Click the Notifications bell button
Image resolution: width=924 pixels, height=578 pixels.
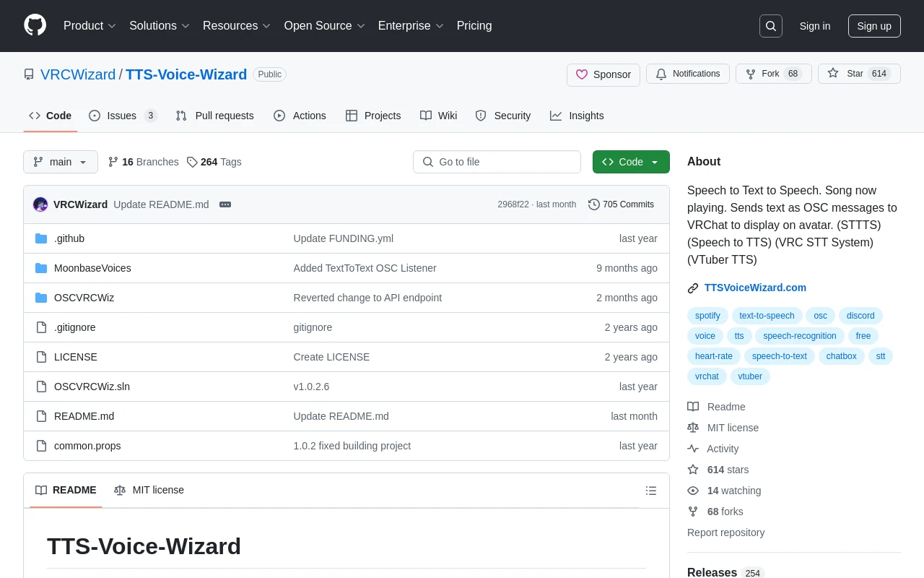(687, 74)
